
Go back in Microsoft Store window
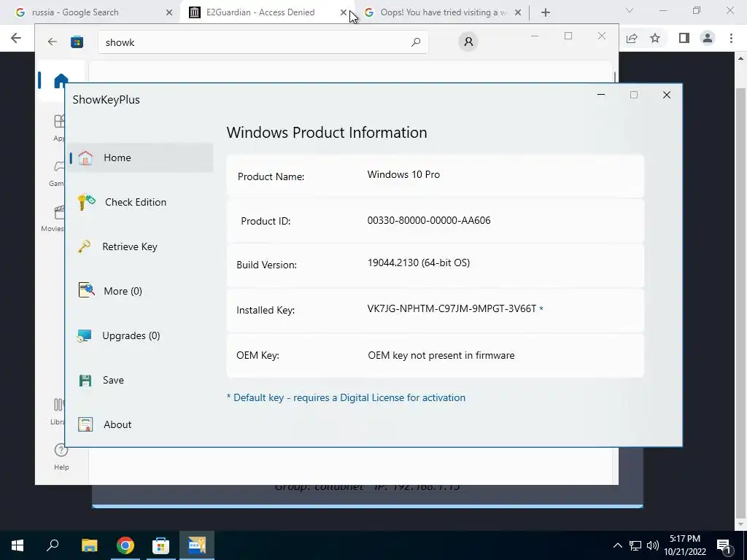[x=53, y=42]
